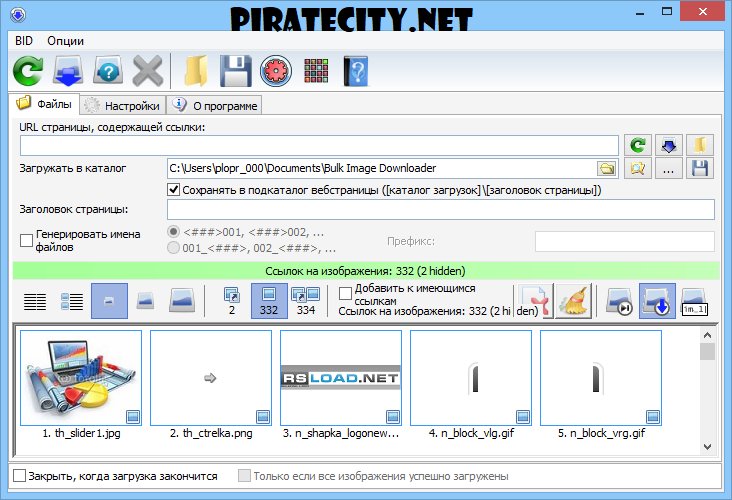Select <###>001 naming pattern radio

173,232
